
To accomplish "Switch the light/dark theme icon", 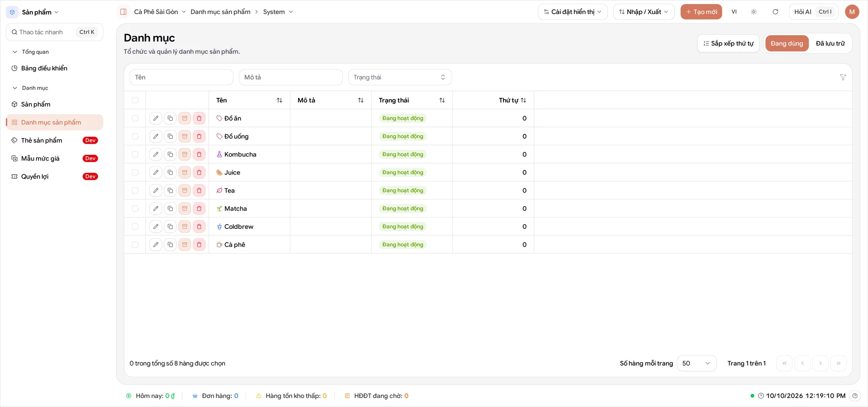I will [754, 12].
